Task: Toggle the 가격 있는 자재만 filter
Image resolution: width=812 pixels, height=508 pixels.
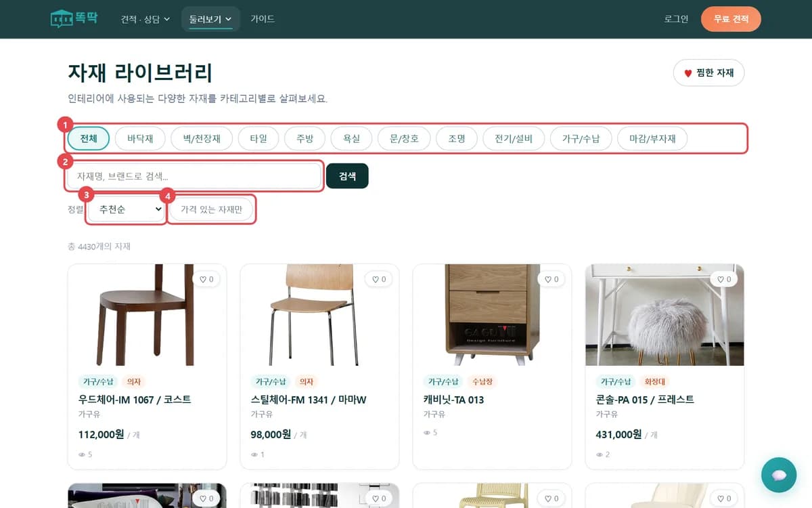Action: [211, 209]
